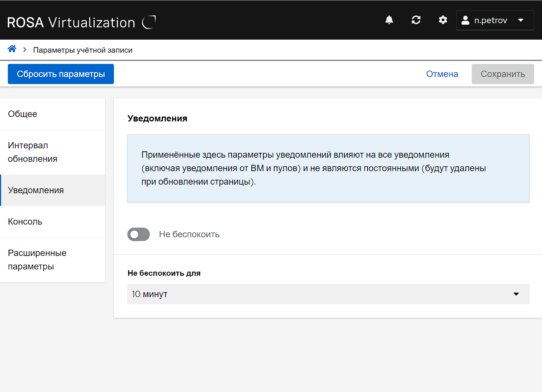Screen dimensions: 542x392
Task: Click the refresh arrows icon in header
Action: point(416,20)
